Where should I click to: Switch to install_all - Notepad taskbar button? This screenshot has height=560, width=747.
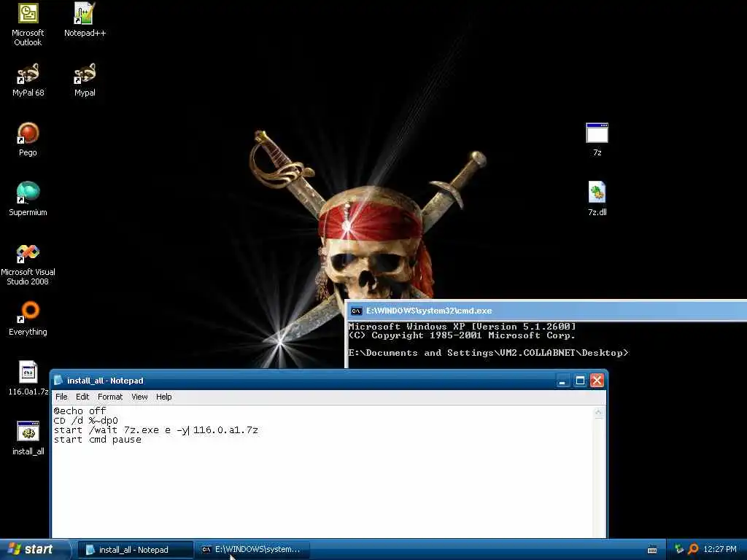tap(135, 550)
